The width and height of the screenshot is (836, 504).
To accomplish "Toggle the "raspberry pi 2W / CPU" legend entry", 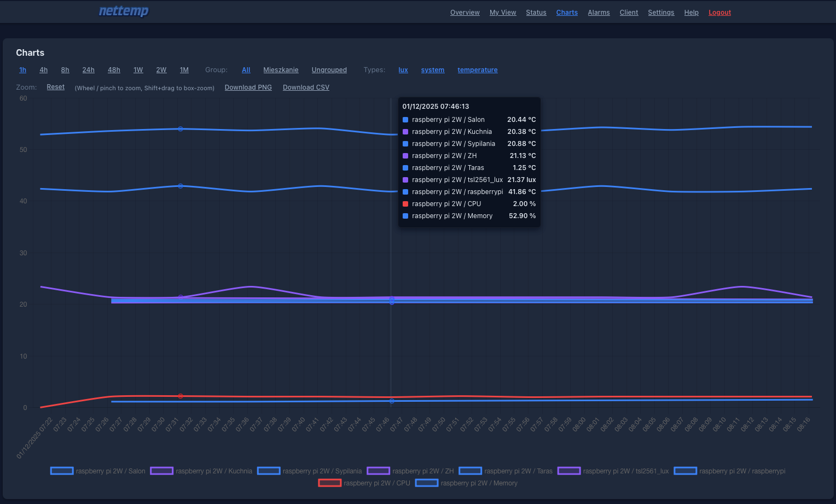I will coord(378,483).
